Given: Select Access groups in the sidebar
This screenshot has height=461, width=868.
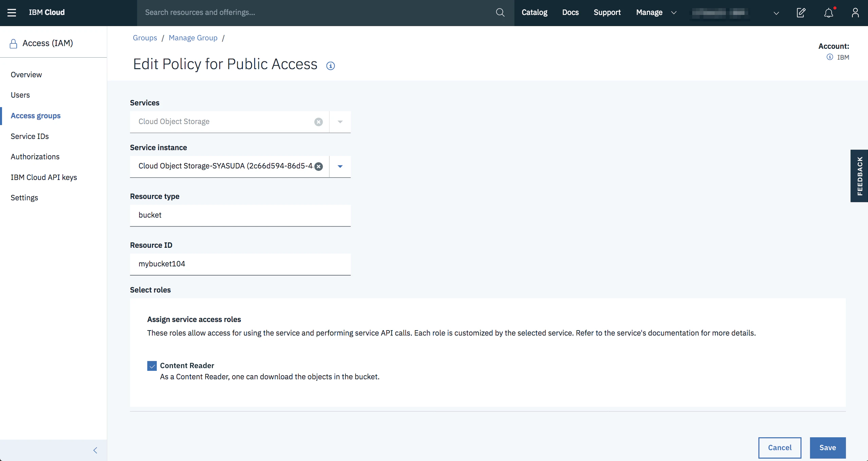Looking at the screenshot, I should [x=36, y=116].
